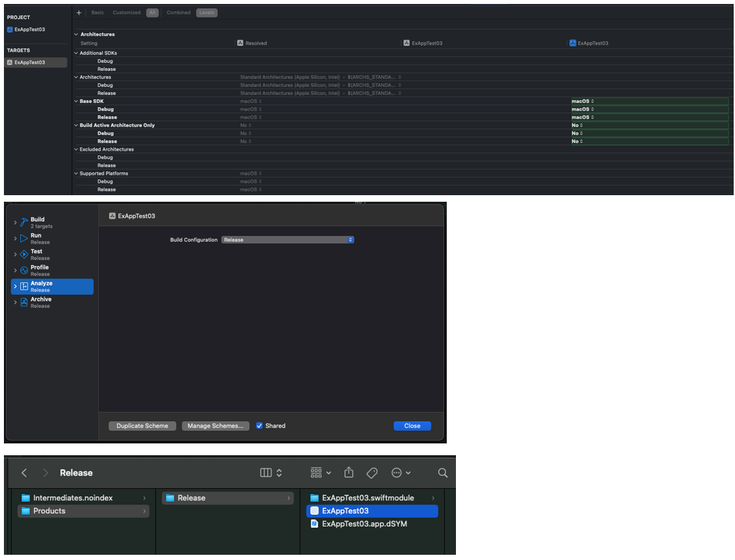Image resolution: width=735 pixels, height=560 pixels.
Task: Expand the Build scheme action
Action: point(15,223)
